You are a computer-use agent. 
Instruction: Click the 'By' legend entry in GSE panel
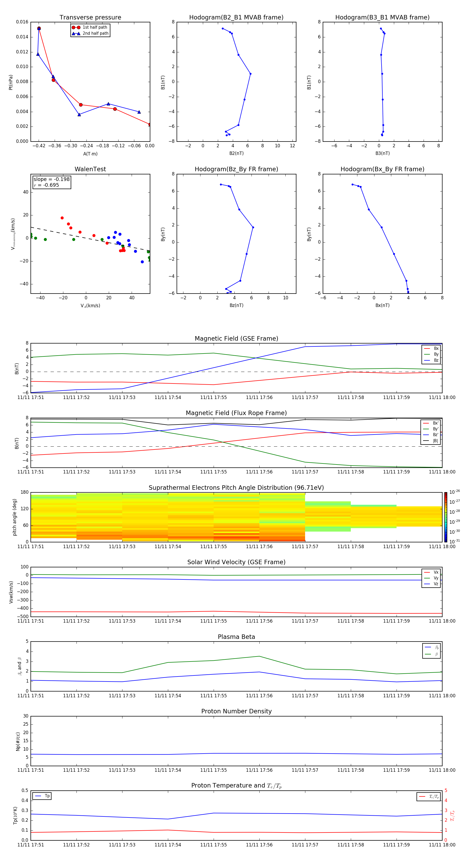pyautogui.click(x=431, y=355)
